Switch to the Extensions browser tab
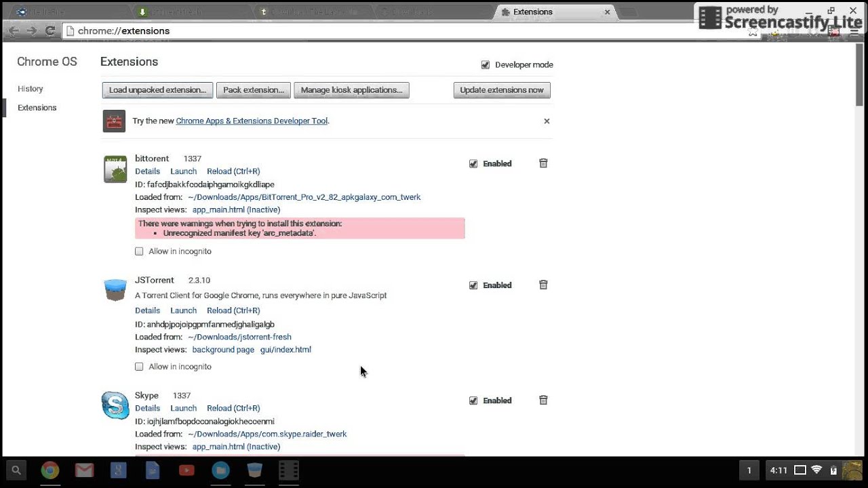 (x=555, y=12)
